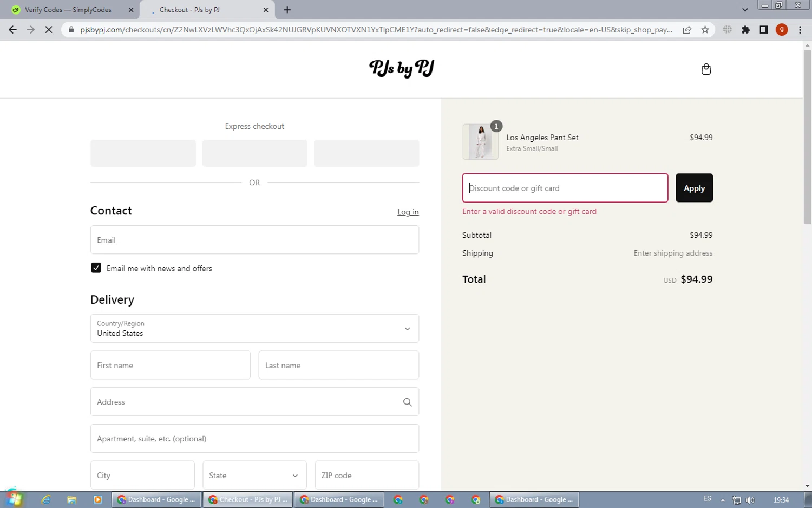Click the browser forward arrow
Viewport: 812px width, 508px height.
pos(31,30)
